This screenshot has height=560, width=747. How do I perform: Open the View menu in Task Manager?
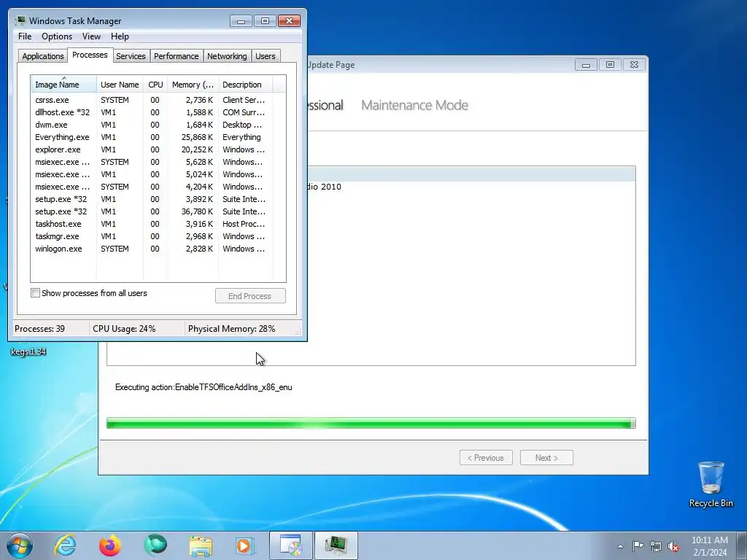pos(91,36)
